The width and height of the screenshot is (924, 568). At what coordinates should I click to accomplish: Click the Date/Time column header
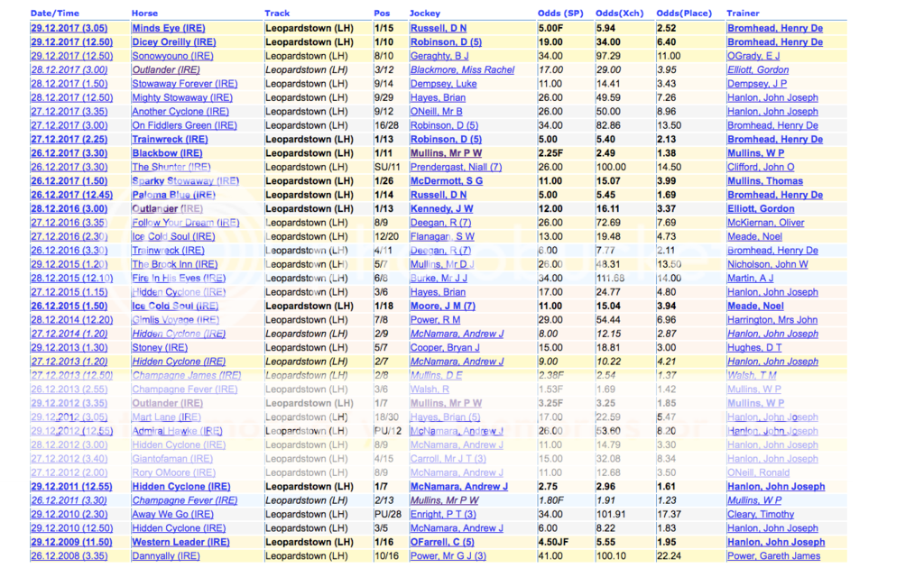pos(55,14)
